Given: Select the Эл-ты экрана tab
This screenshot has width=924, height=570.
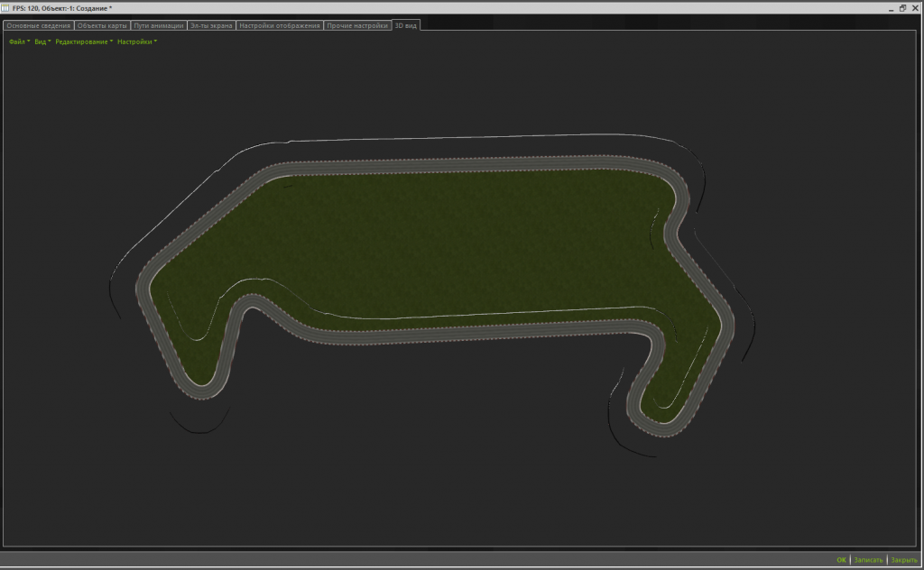Looking at the screenshot, I should (x=211, y=25).
